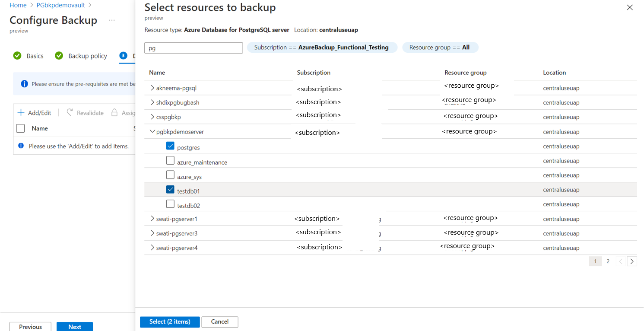Click the info icon beside 'Please use the Add/Edit'

point(21,146)
